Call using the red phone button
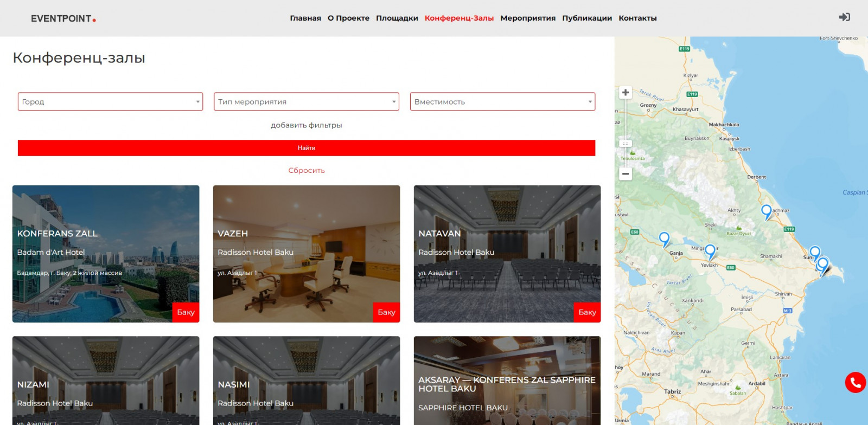The height and width of the screenshot is (425, 868). coord(856,383)
